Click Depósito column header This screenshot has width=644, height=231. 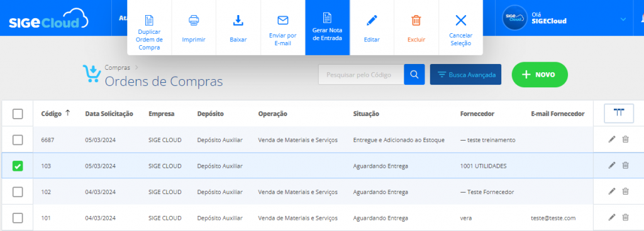(210, 114)
